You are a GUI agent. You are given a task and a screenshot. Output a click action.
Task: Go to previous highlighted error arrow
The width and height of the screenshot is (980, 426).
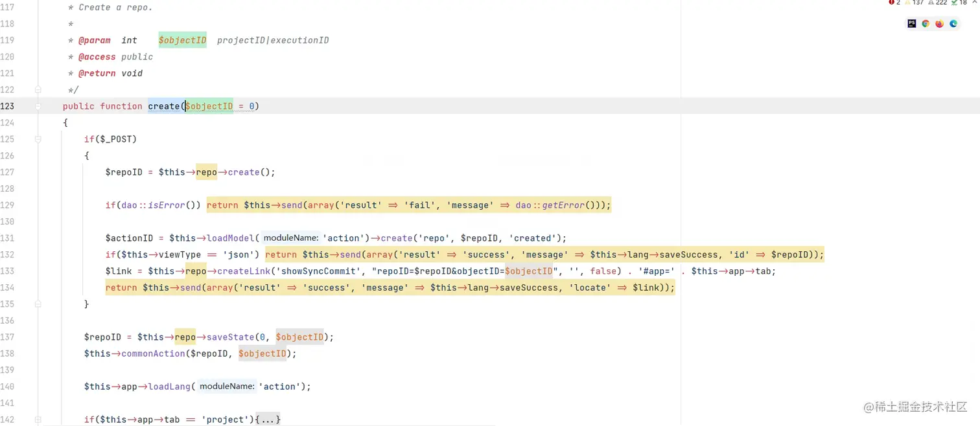tap(974, 3)
